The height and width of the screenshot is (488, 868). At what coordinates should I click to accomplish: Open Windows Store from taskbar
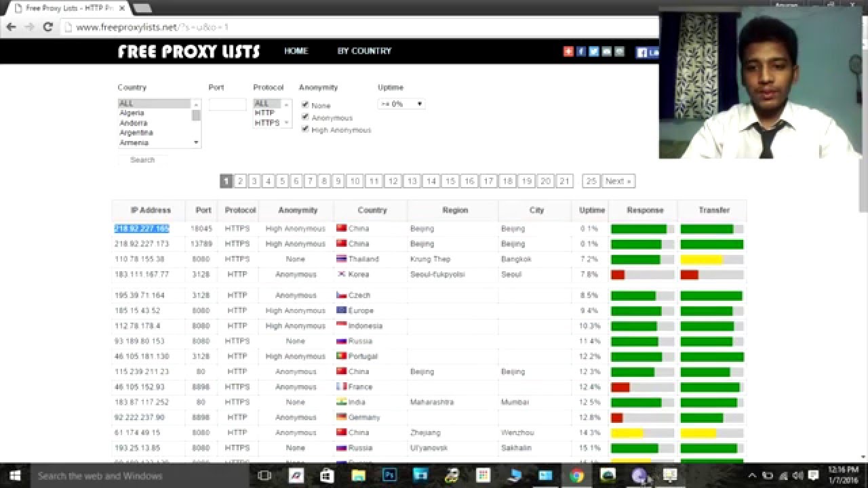coord(326,476)
